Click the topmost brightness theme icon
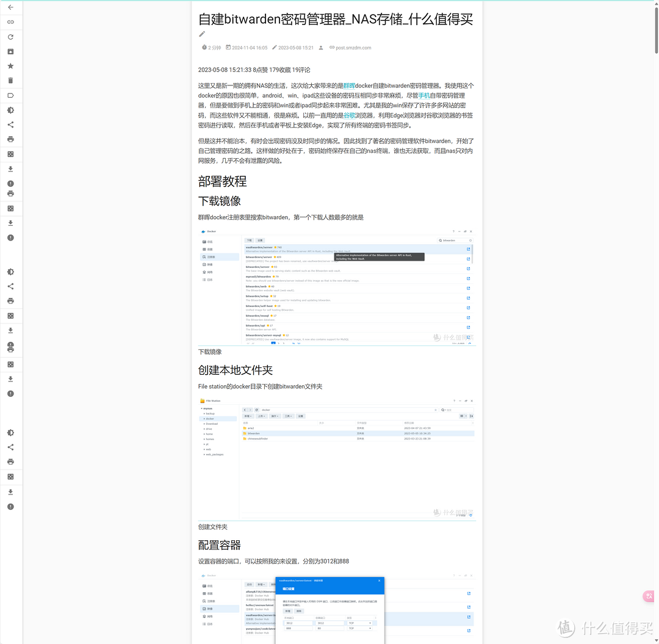This screenshot has width=659, height=644. (x=10, y=110)
